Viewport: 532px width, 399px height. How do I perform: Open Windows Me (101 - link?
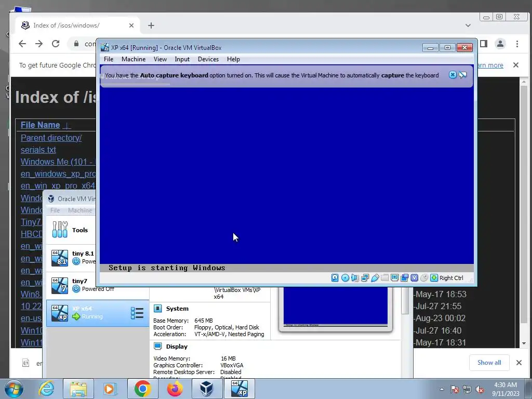tap(58, 162)
